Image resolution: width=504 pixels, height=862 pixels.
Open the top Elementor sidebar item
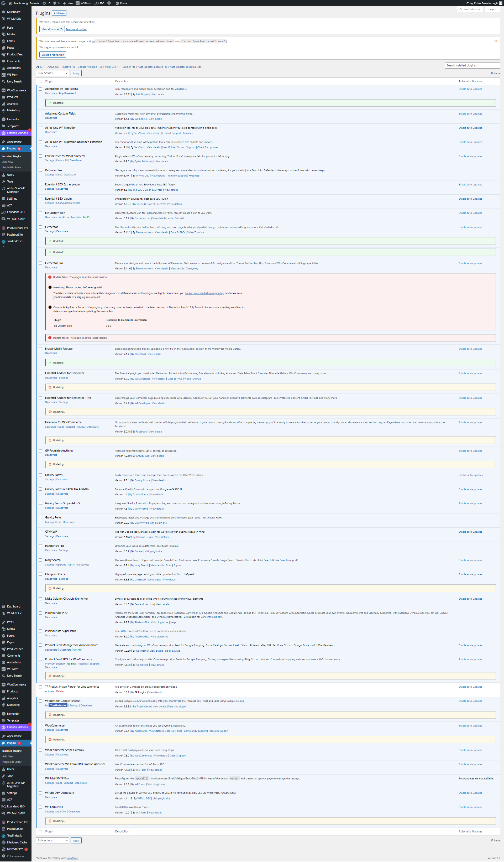click(13, 120)
